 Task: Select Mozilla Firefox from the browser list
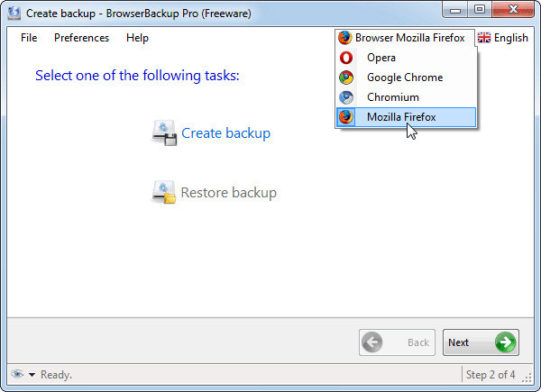coord(406,117)
